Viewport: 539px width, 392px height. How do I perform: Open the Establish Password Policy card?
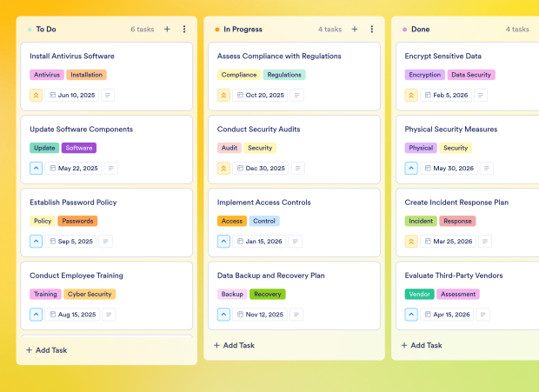pos(73,203)
